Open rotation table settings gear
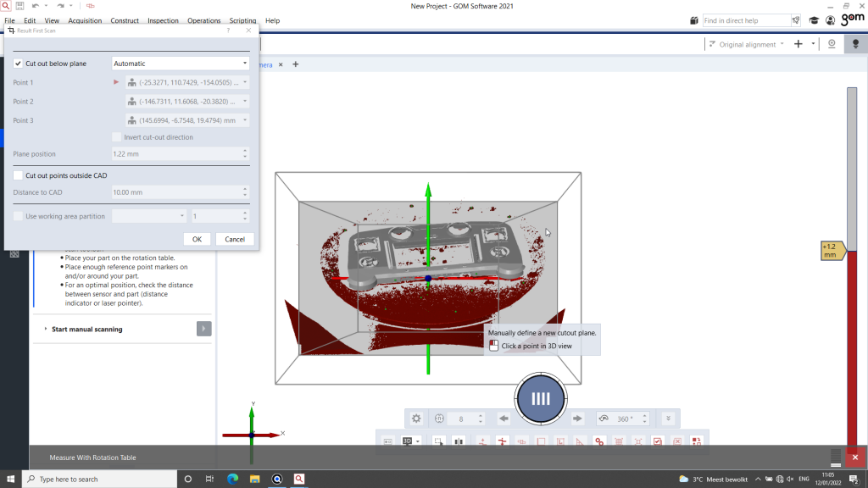 pos(416,419)
